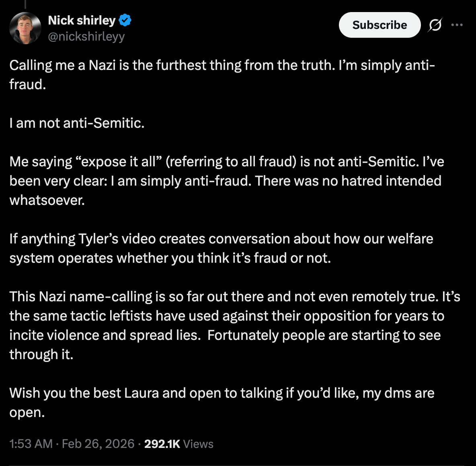This screenshot has height=466, width=476.
Task: Open the three-dot More options menu
Action: [x=457, y=25]
